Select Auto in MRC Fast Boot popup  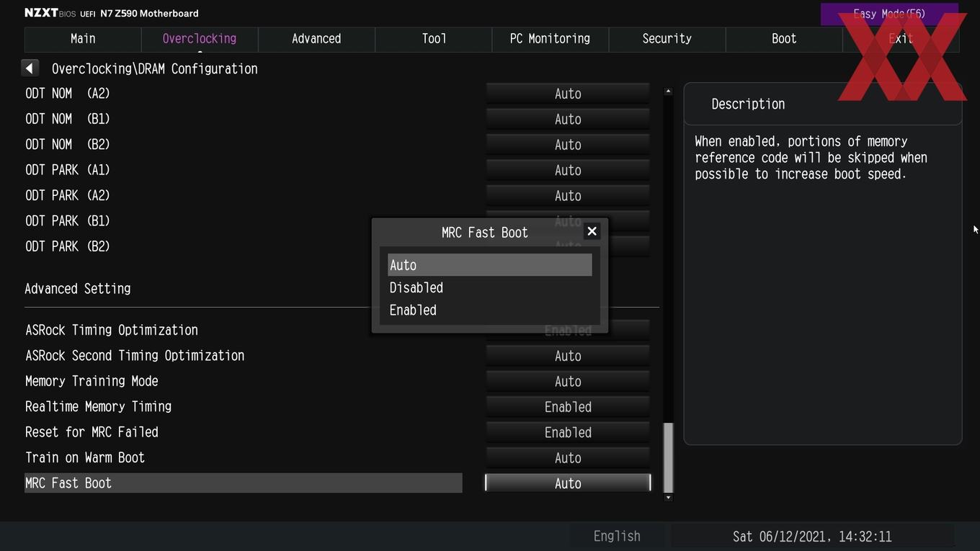(489, 265)
